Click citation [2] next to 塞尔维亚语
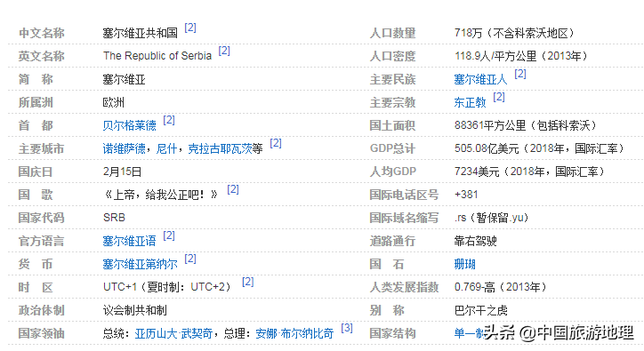This screenshot has width=644, height=351. point(169,235)
